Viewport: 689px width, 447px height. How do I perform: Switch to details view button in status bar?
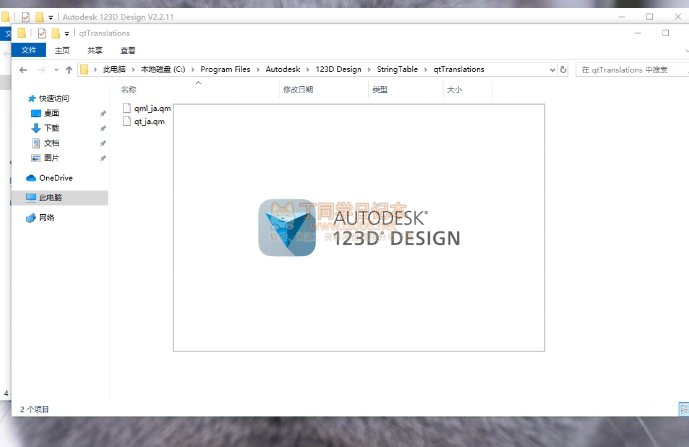click(x=684, y=409)
